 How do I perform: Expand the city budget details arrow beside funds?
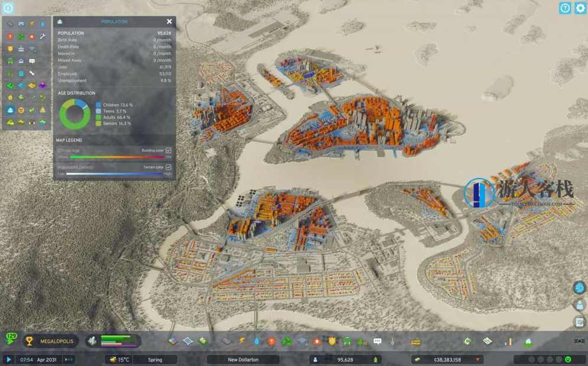pos(479,359)
